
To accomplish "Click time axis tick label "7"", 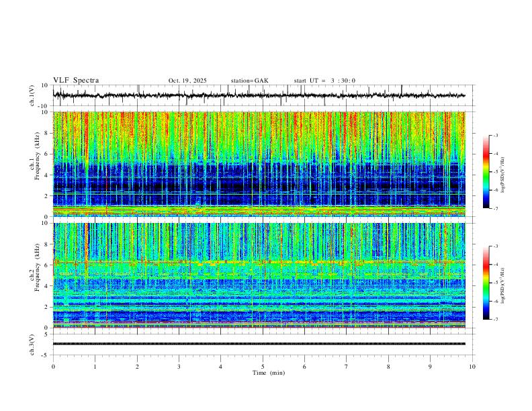I will pyautogui.click(x=347, y=367).
